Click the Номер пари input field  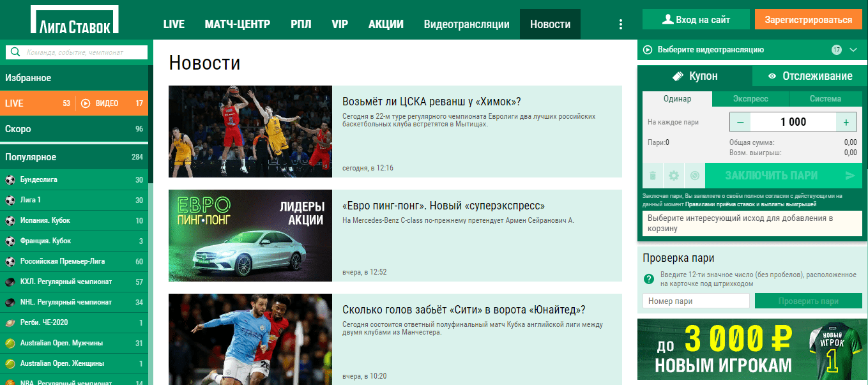pos(696,301)
